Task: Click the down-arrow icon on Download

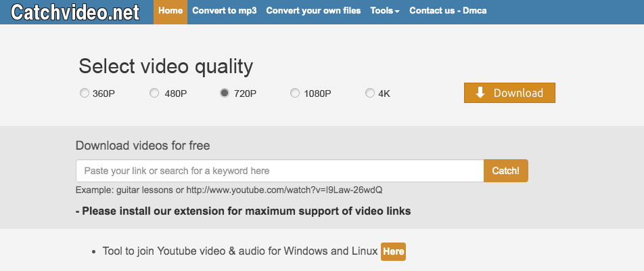Action: pos(480,93)
